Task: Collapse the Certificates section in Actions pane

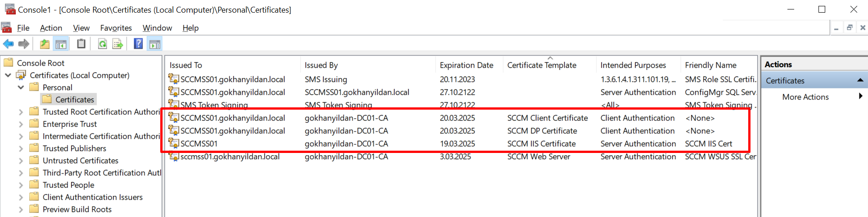Action: (860, 80)
